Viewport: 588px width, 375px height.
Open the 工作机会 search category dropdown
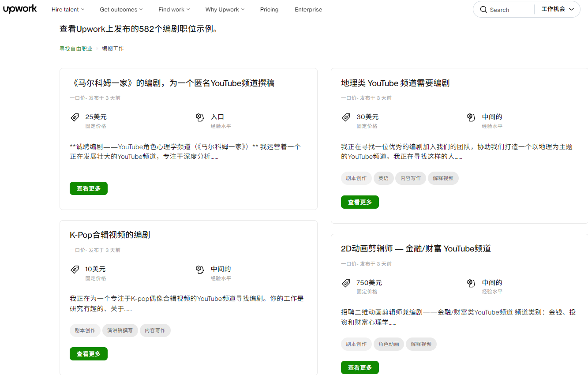coord(558,9)
